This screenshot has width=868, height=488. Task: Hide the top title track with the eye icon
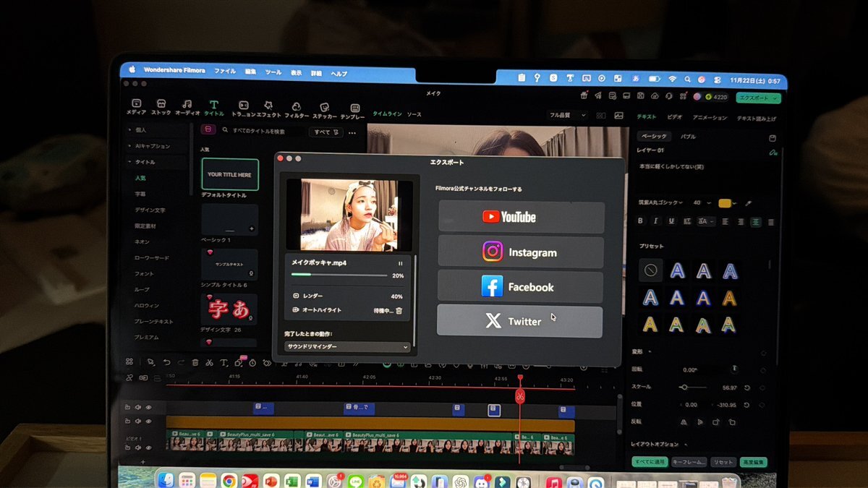[149, 408]
